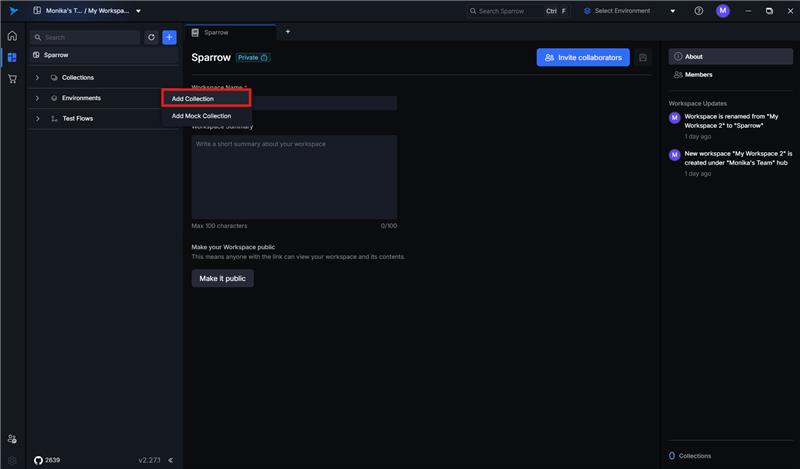Select the Workspace sidebar icon
This screenshot has width=800, height=469.
(x=12, y=57)
